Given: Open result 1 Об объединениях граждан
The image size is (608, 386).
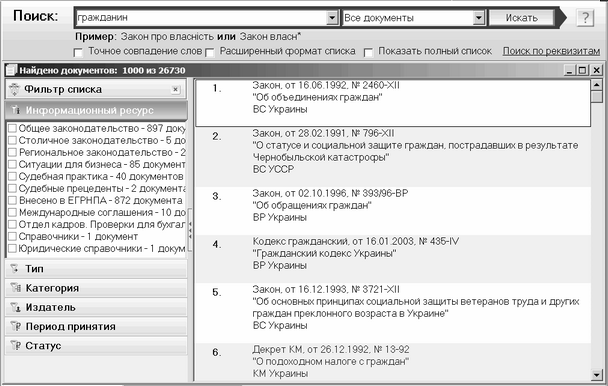Looking at the screenshot, I should click(393, 103).
